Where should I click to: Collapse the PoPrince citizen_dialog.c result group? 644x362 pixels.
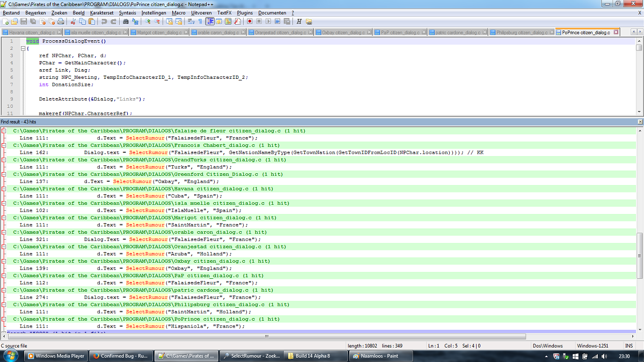[3, 319]
